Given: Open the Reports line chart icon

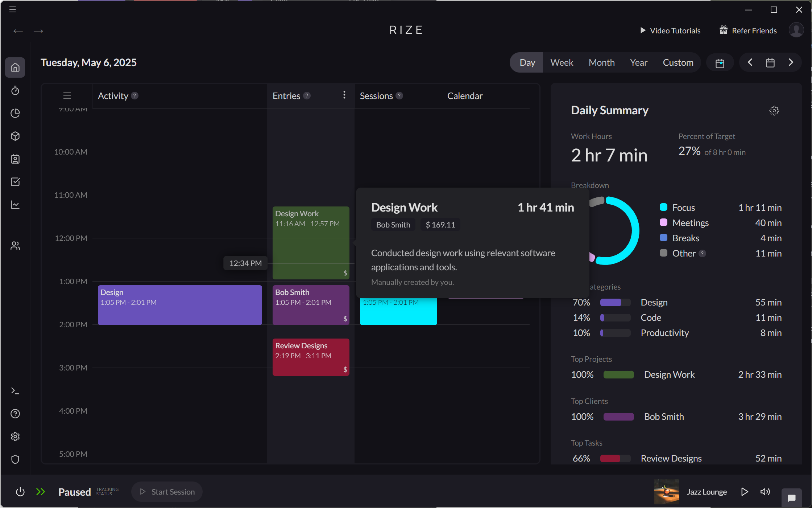Looking at the screenshot, I should [15, 205].
